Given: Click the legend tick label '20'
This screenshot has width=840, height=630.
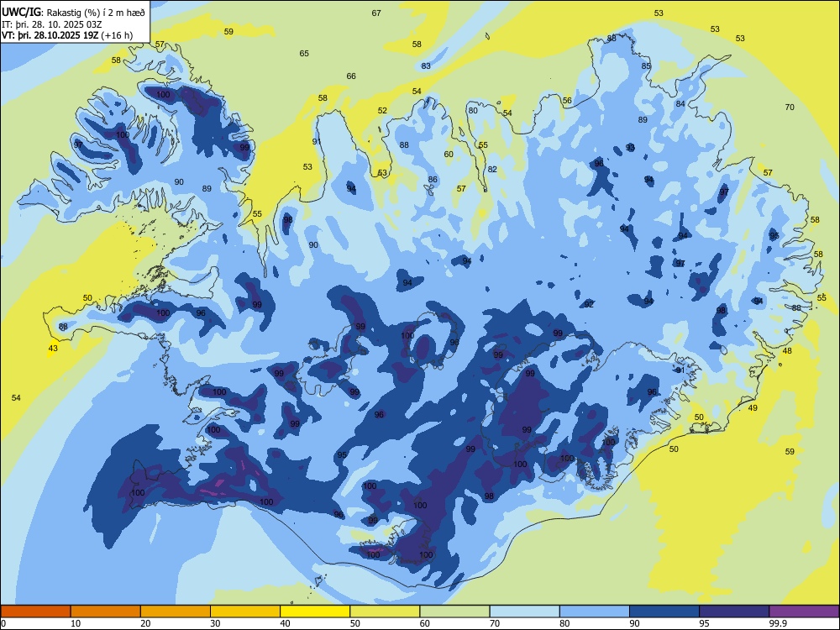Looking at the screenshot, I should click(x=145, y=623).
